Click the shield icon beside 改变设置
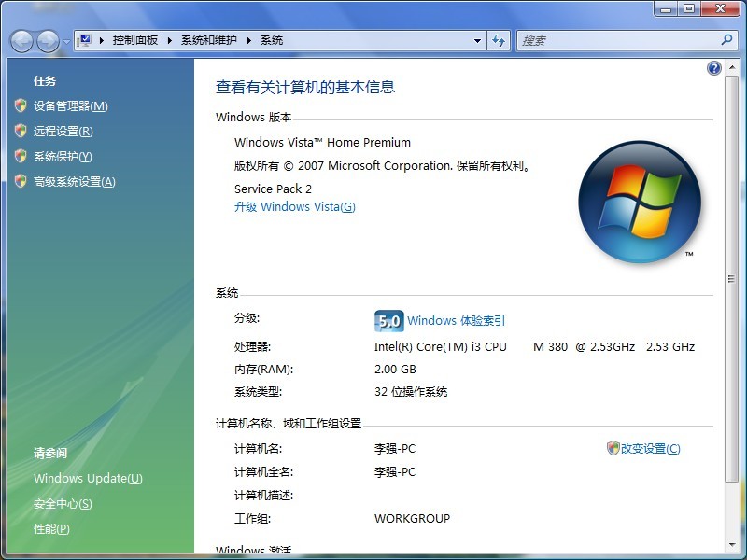This screenshot has width=747, height=560. click(x=613, y=448)
